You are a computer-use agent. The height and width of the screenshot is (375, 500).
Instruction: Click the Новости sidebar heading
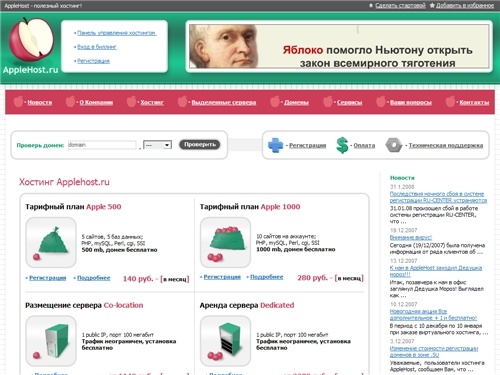[x=402, y=178]
